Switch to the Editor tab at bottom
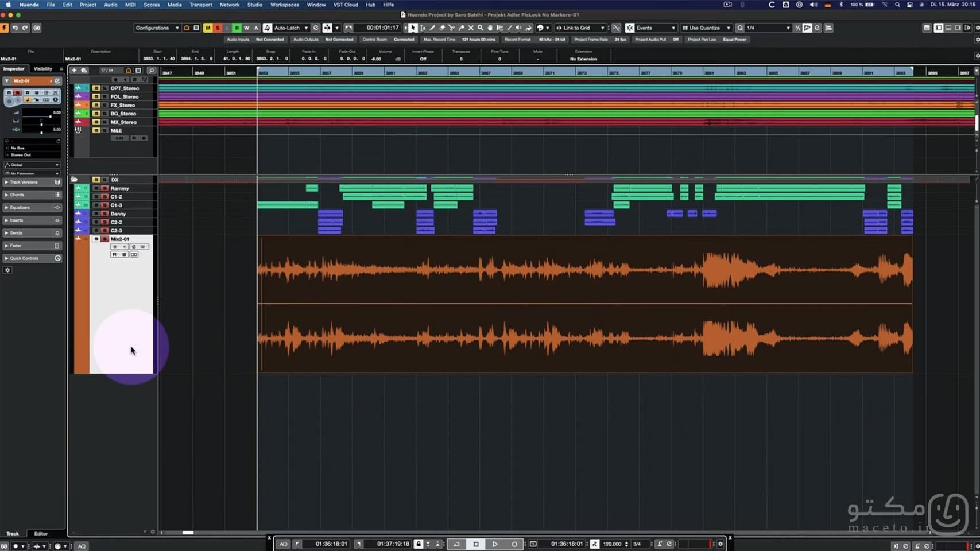The height and width of the screenshot is (551, 980). (x=41, y=534)
